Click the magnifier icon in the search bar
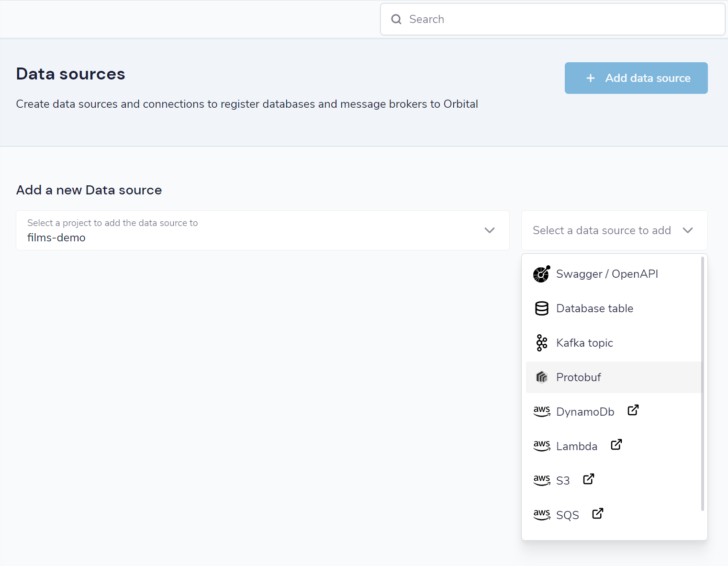 pos(396,19)
